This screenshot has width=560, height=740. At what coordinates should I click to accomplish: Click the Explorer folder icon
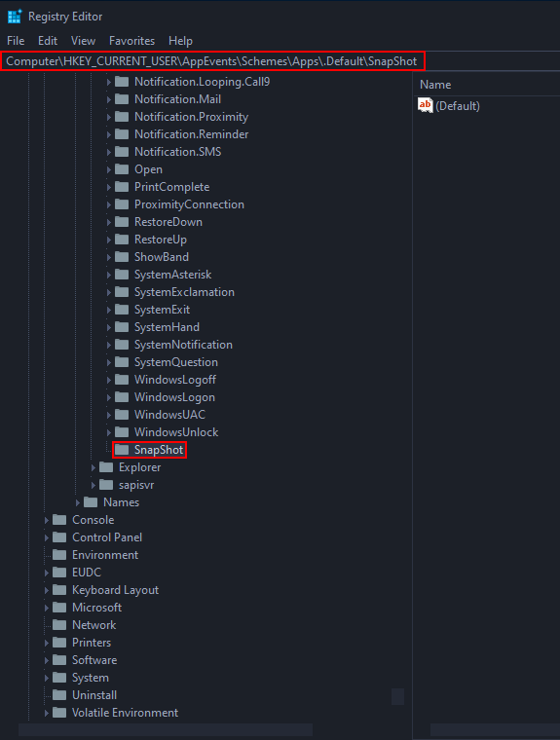point(106,467)
